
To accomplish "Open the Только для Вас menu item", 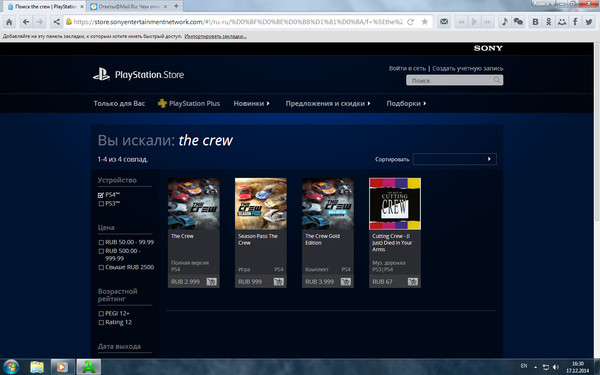I will (x=119, y=103).
